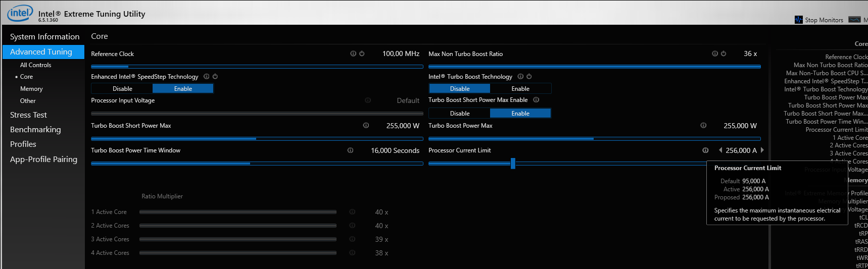Click the Processor Current Limit info icon

coord(705,150)
